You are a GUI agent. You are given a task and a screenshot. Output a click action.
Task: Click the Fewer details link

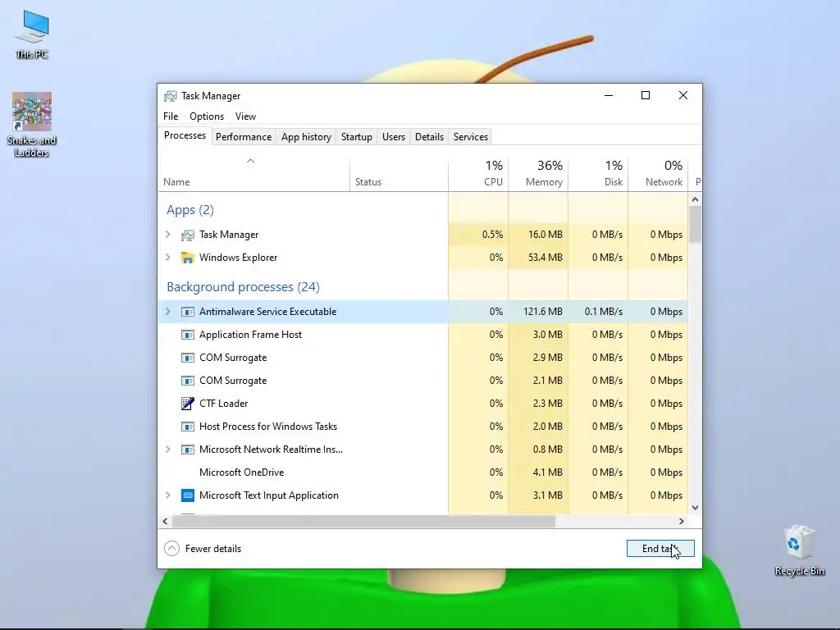coord(213,549)
